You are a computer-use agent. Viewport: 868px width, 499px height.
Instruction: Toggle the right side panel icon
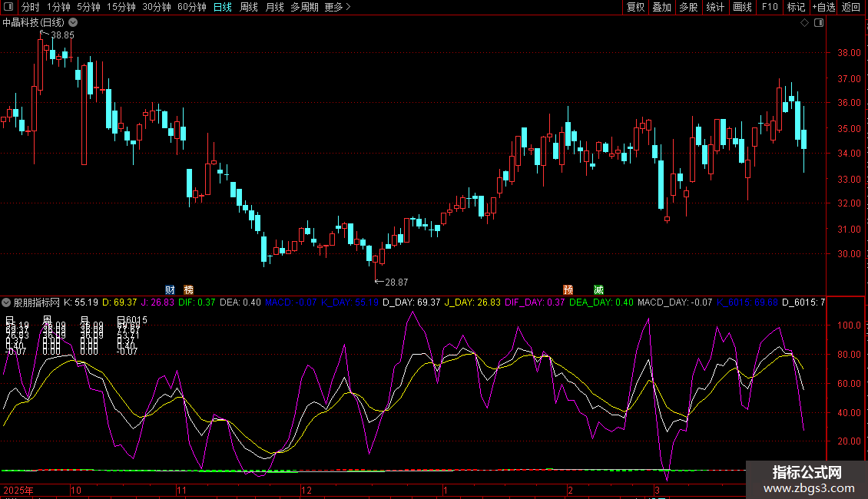pyautogui.click(x=819, y=23)
